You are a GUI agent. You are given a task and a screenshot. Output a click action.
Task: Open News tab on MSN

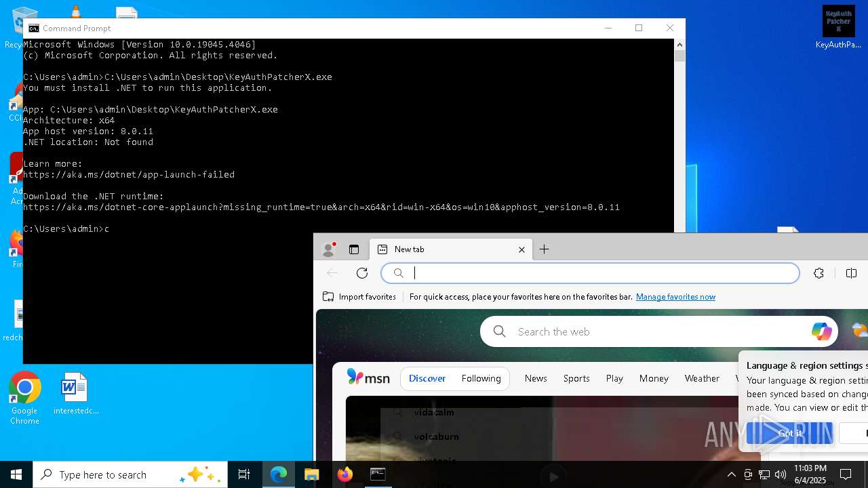point(536,378)
